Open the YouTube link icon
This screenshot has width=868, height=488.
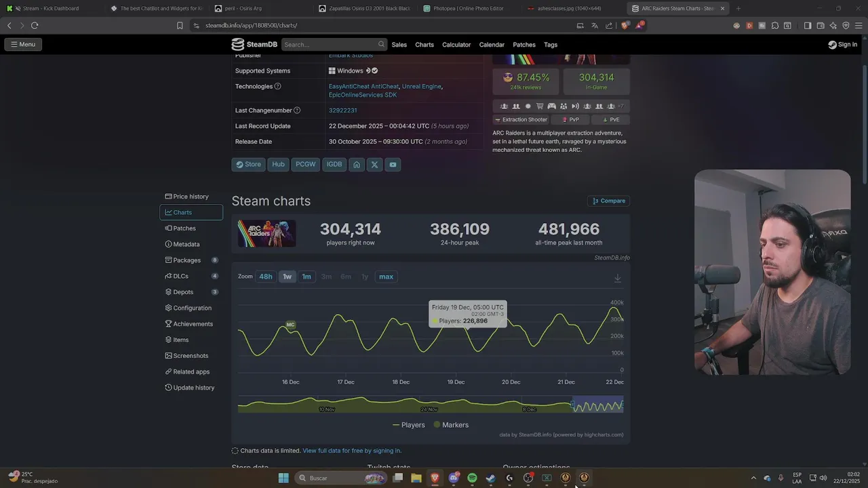[x=393, y=165]
